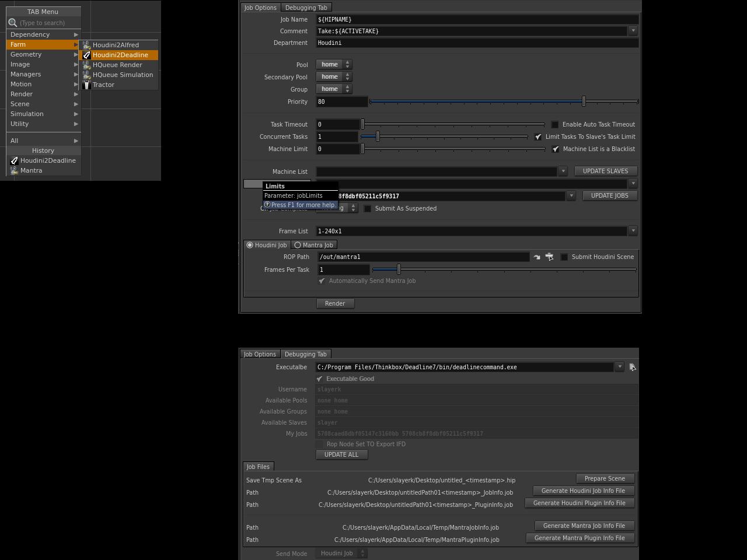The height and width of the screenshot is (560, 747).
Task: Click the file browser icon beside Executable
Action: pyautogui.click(x=633, y=367)
